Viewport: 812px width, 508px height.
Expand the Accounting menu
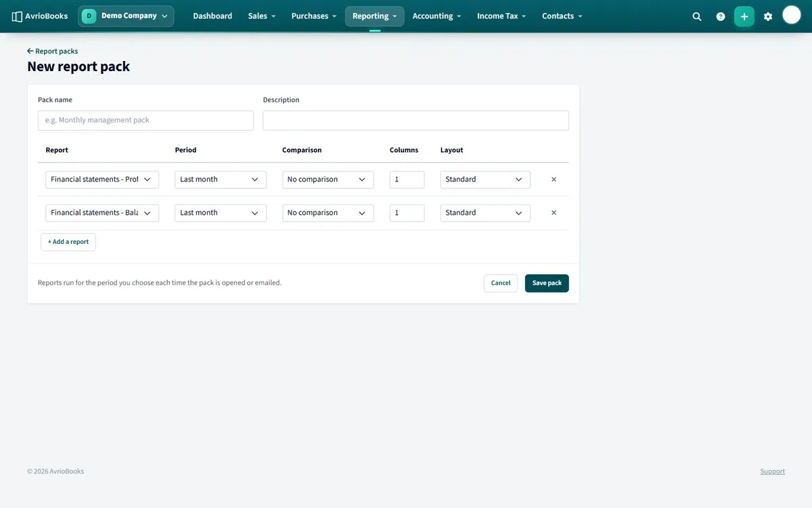pyautogui.click(x=436, y=16)
